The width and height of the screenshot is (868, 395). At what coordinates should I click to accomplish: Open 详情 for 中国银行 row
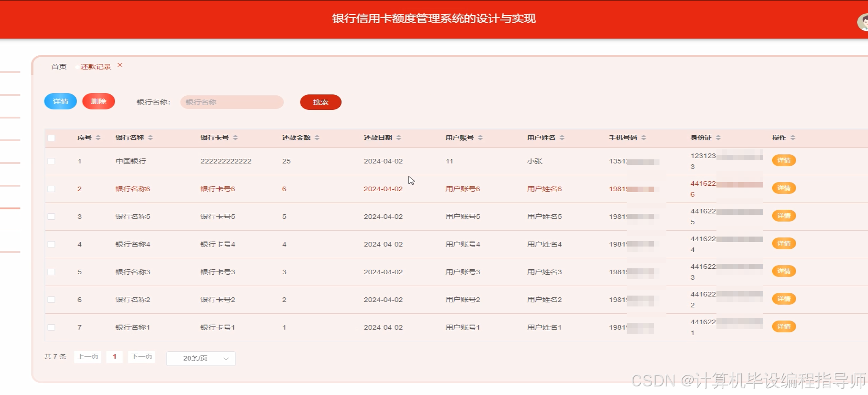[x=784, y=160]
